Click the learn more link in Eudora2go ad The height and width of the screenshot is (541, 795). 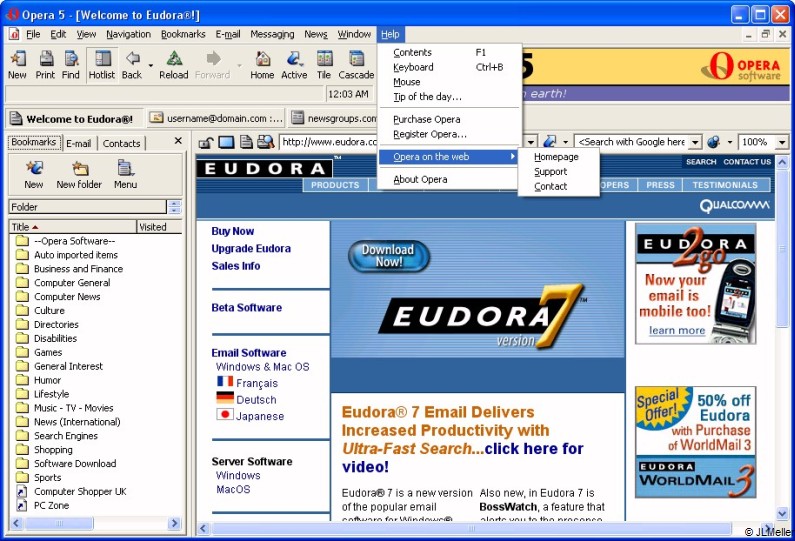pyautogui.click(x=677, y=330)
